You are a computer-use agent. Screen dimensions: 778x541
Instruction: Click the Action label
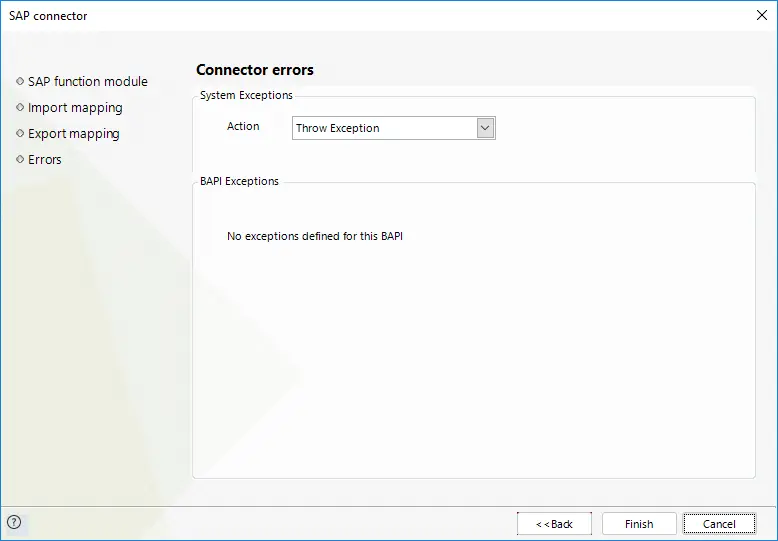coord(243,126)
